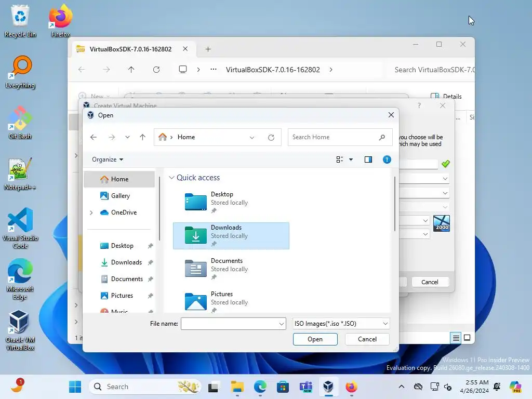Click the Search Home field
This screenshot has height=399, width=532.
pyautogui.click(x=340, y=137)
